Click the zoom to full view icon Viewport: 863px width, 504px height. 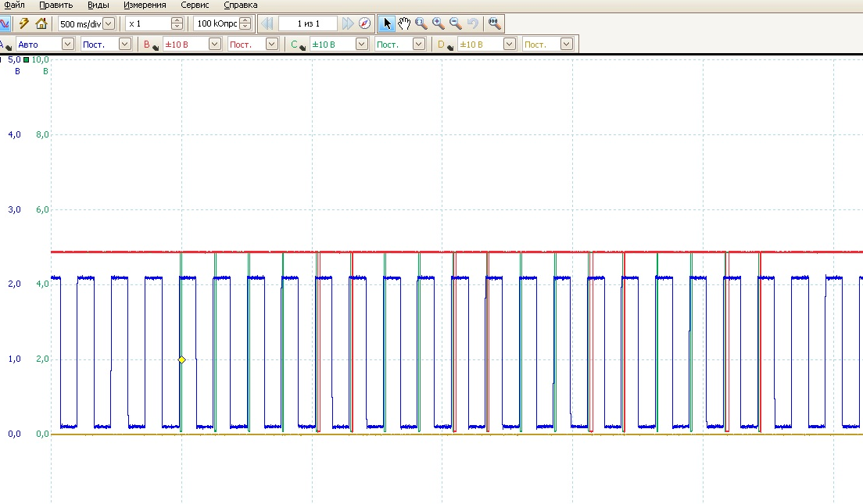494,23
